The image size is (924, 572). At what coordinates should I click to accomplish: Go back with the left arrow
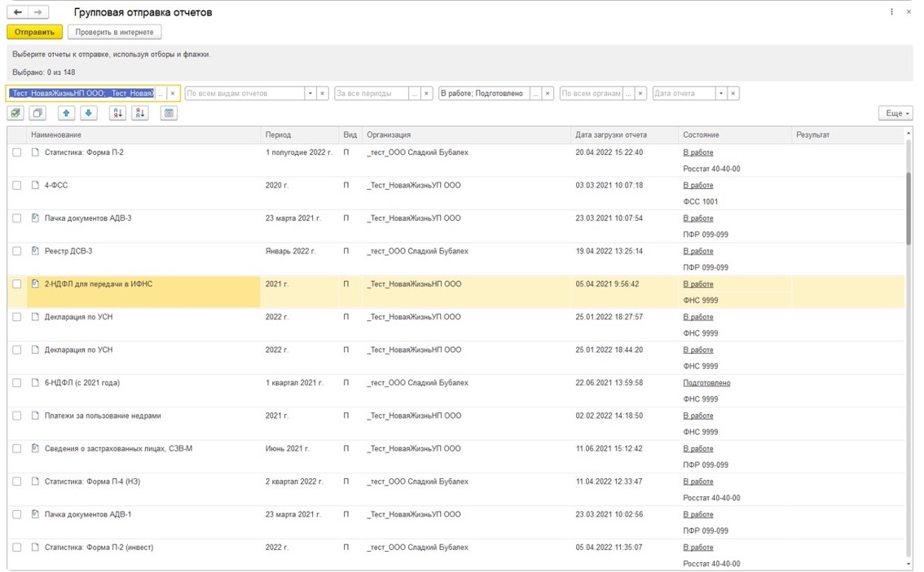tap(18, 12)
